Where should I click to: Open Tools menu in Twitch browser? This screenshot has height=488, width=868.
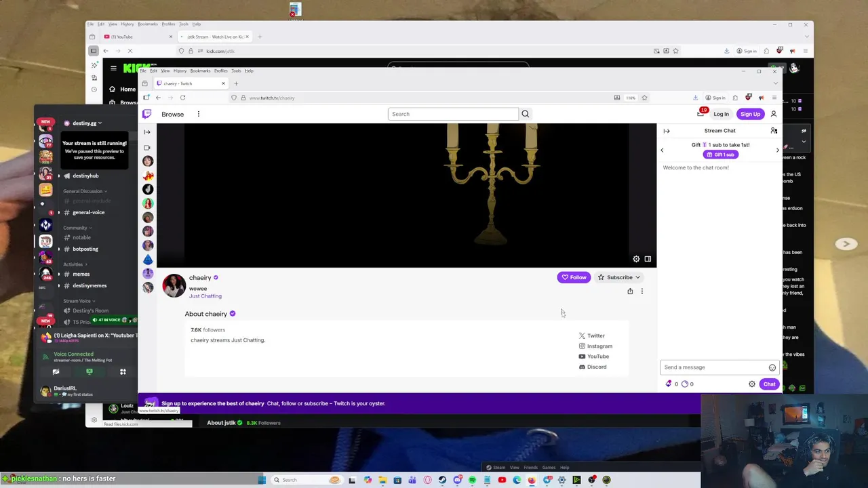point(236,70)
